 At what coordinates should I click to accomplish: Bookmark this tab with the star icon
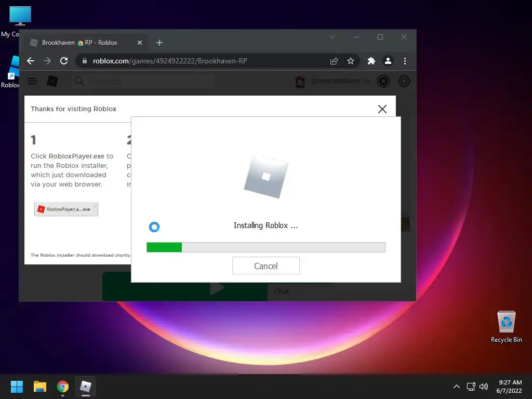click(x=351, y=61)
